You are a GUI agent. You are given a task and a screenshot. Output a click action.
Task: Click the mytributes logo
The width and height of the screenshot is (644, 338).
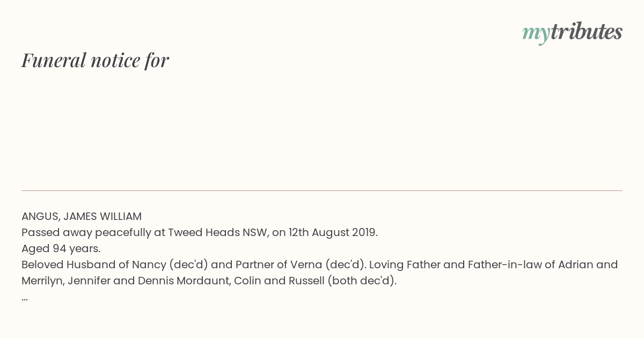[x=572, y=33]
